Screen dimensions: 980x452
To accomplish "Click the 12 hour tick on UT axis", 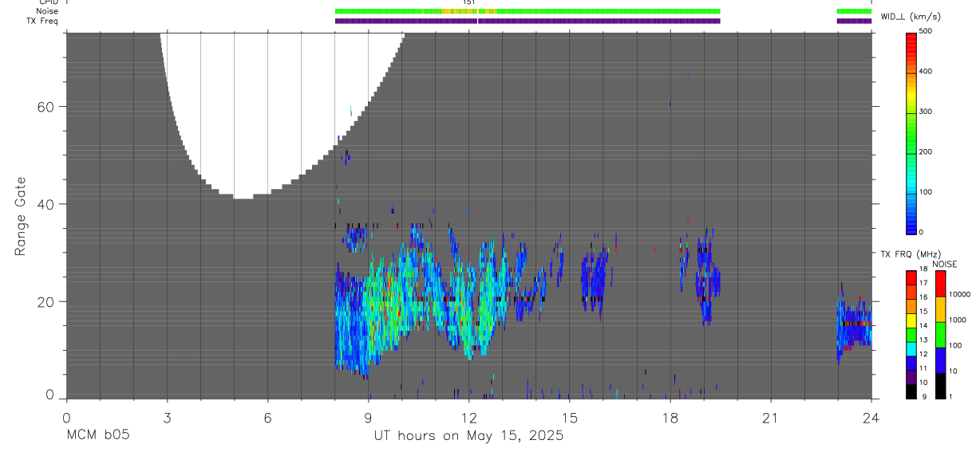I will 468,417.
